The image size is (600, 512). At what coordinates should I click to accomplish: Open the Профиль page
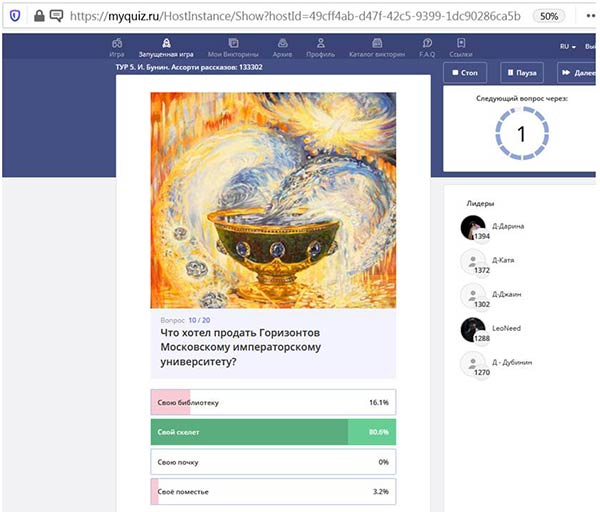tap(321, 47)
